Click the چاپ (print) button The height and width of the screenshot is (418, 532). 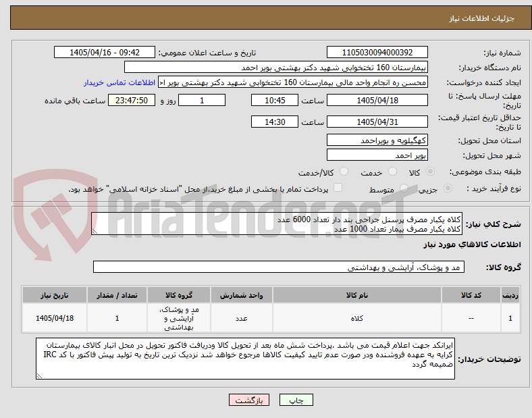pos(296,400)
